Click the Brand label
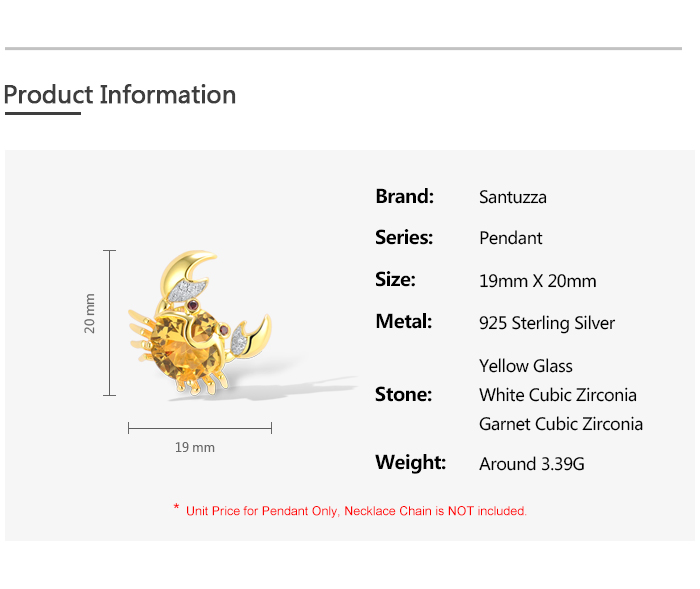The height and width of the screenshot is (589, 700). click(x=404, y=196)
